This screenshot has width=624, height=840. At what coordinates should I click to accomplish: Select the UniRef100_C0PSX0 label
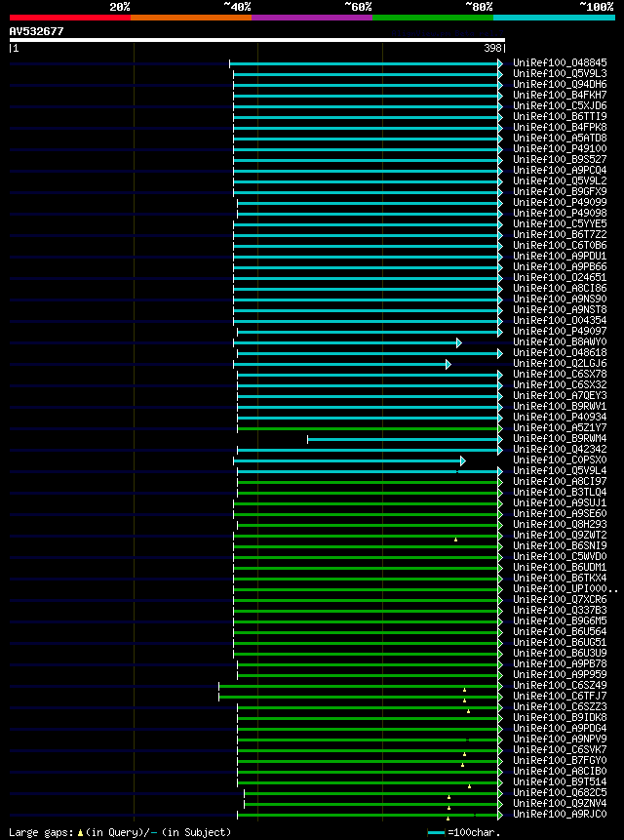pyautogui.click(x=560, y=460)
